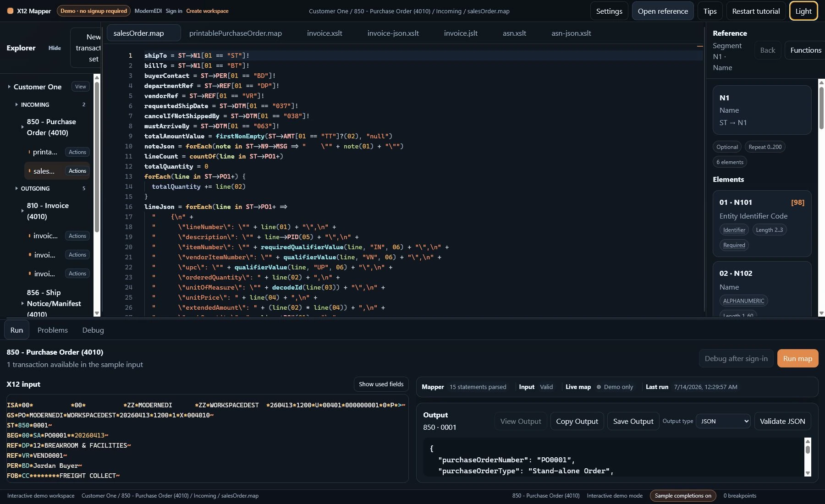Open the invoice.jslt tab
The height and width of the screenshot is (504, 825).
point(461,33)
